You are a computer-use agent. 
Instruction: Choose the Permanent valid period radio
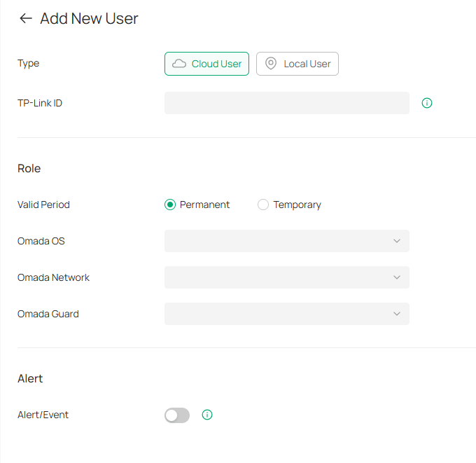point(170,205)
